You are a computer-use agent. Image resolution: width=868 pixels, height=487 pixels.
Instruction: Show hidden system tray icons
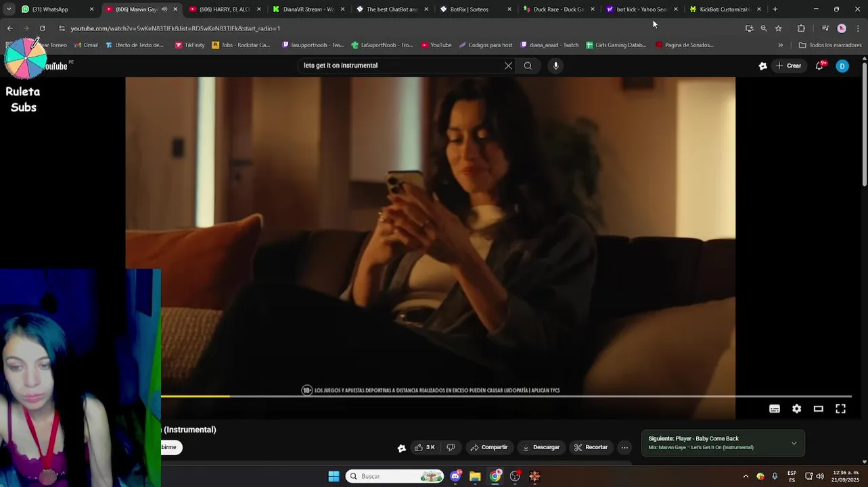pyautogui.click(x=746, y=476)
